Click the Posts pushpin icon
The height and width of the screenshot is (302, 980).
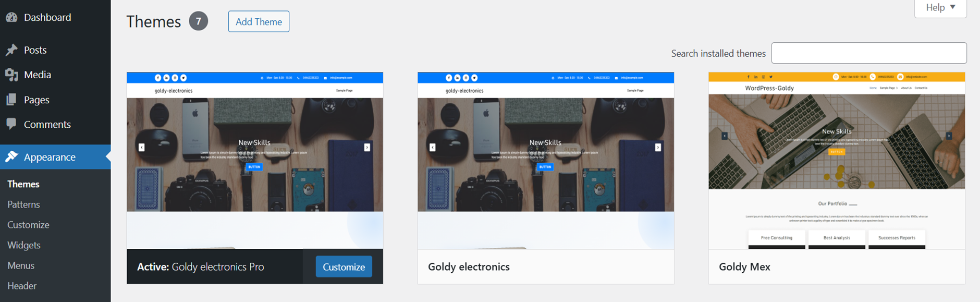(x=11, y=50)
